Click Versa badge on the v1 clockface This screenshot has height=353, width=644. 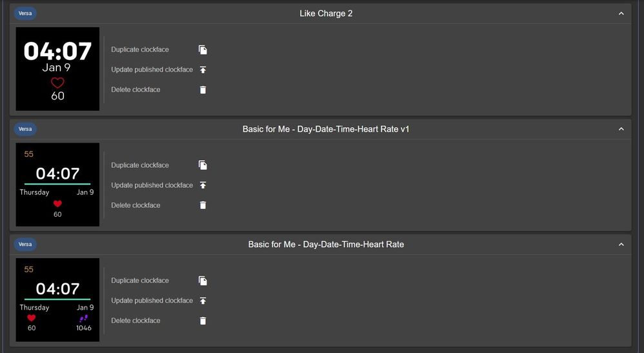pyautogui.click(x=25, y=129)
